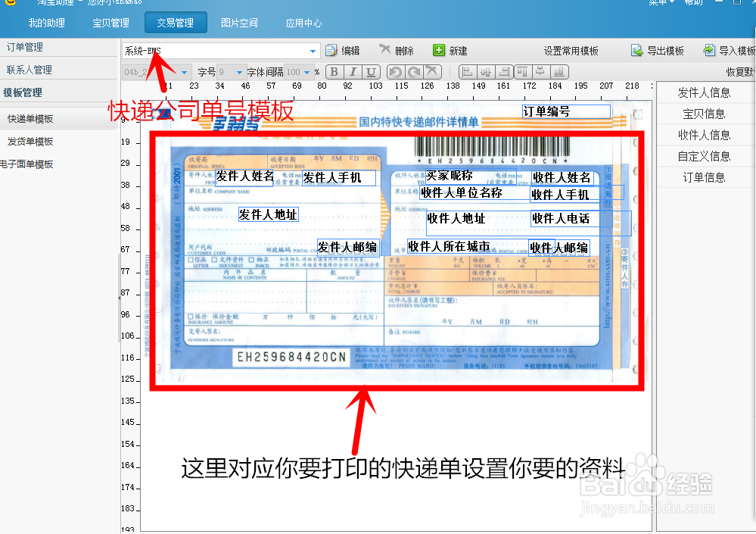Toggle italic with the I button
Image resolution: width=756 pixels, height=534 pixels.
(x=353, y=72)
